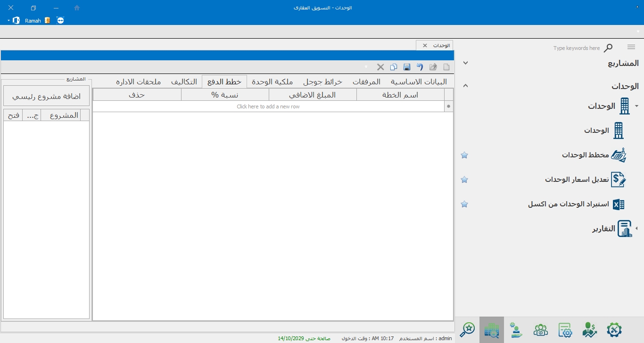This screenshot has height=343, width=644.
Task: Open استيراد الوحدات من اكسل from sidebar
Action: (569, 204)
